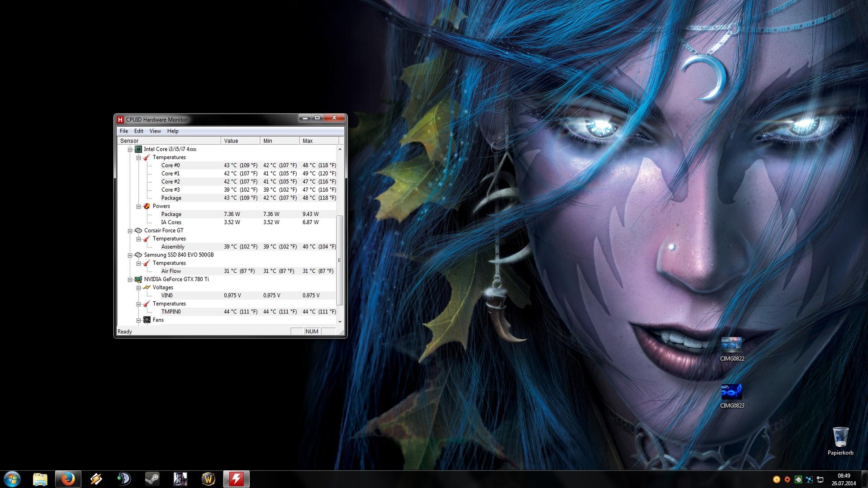Open Steam from the taskbar

(x=152, y=479)
